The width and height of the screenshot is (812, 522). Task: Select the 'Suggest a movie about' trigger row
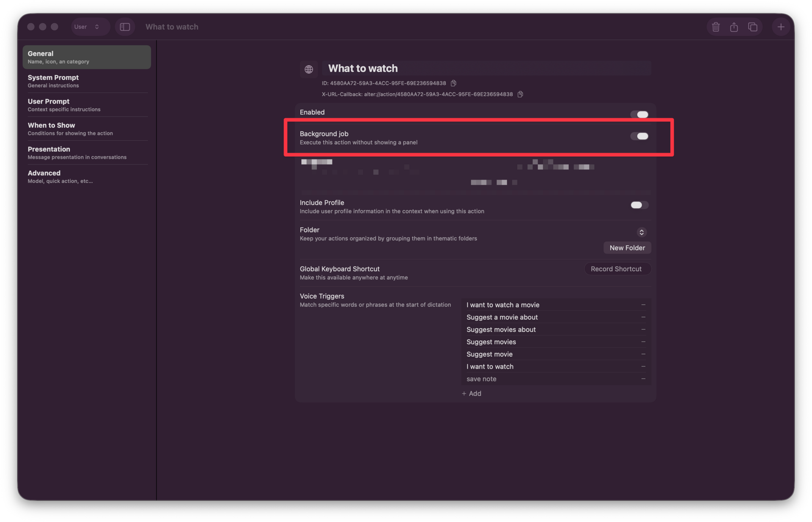pos(556,317)
